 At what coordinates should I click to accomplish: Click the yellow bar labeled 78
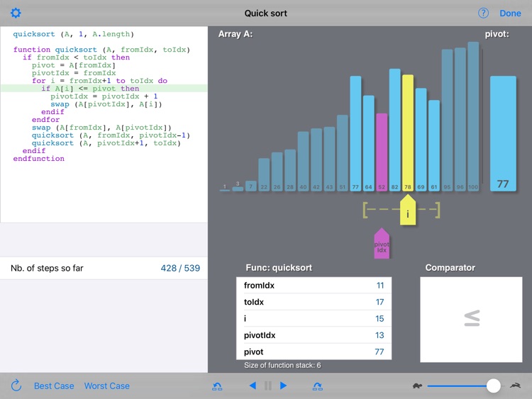point(407,133)
